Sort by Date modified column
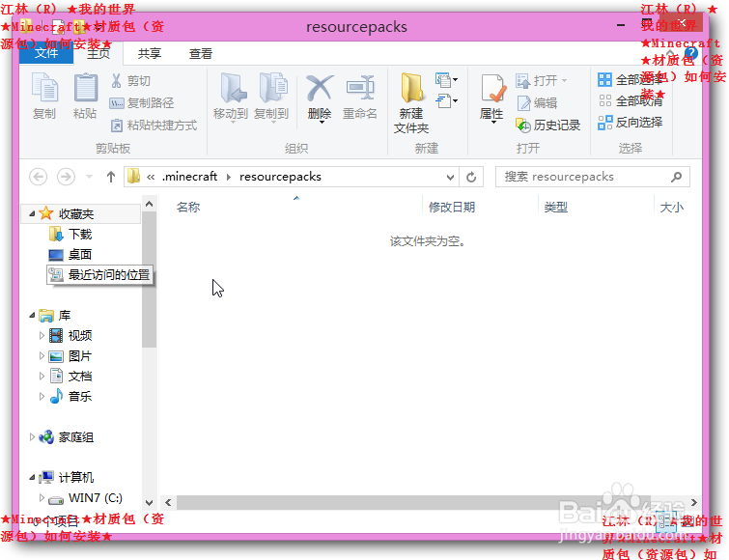This screenshot has height=560, width=729. click(x=452, y=208)
